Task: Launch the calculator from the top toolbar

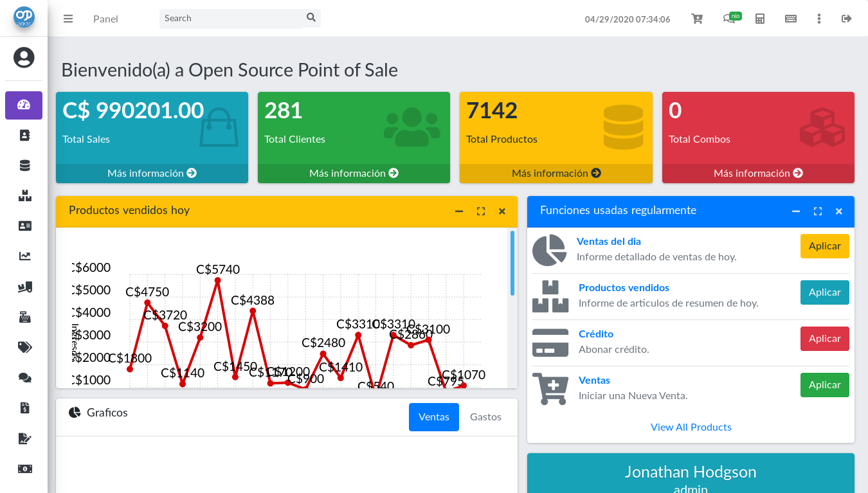Action: (759, 19)
